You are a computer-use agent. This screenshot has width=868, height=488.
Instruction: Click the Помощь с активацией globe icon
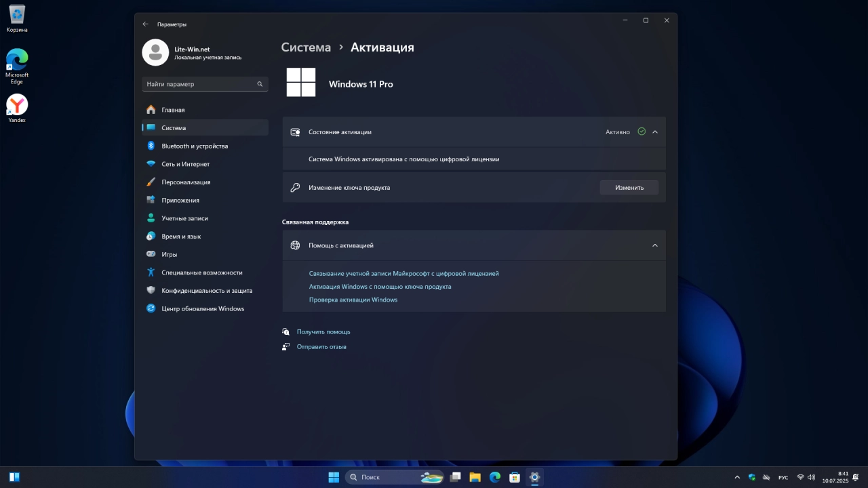point(295,245)
